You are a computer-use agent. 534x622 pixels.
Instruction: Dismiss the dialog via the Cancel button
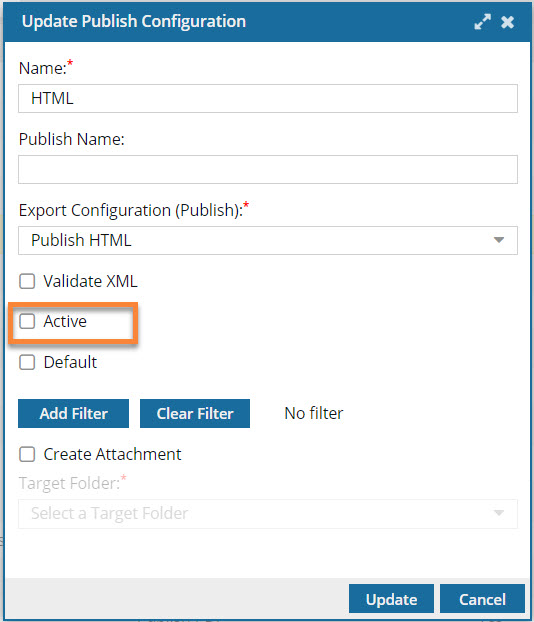click(x=482, y=599)
